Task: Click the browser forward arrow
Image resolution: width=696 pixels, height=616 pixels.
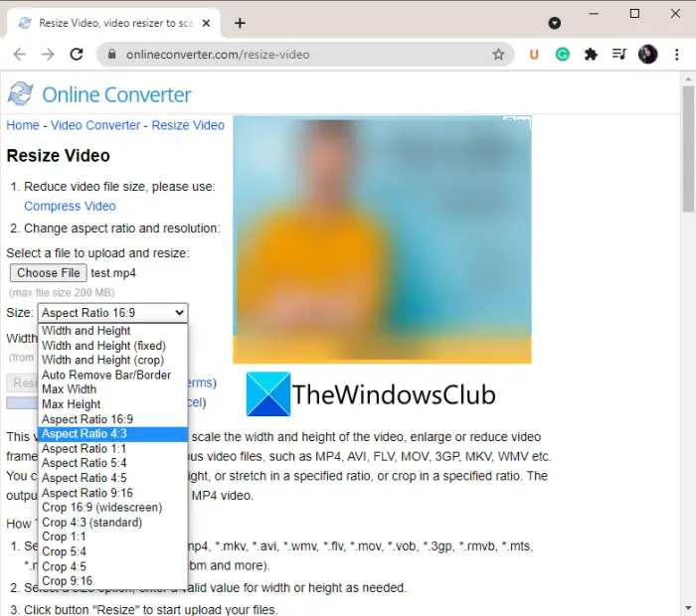Action: coord(48,55)
